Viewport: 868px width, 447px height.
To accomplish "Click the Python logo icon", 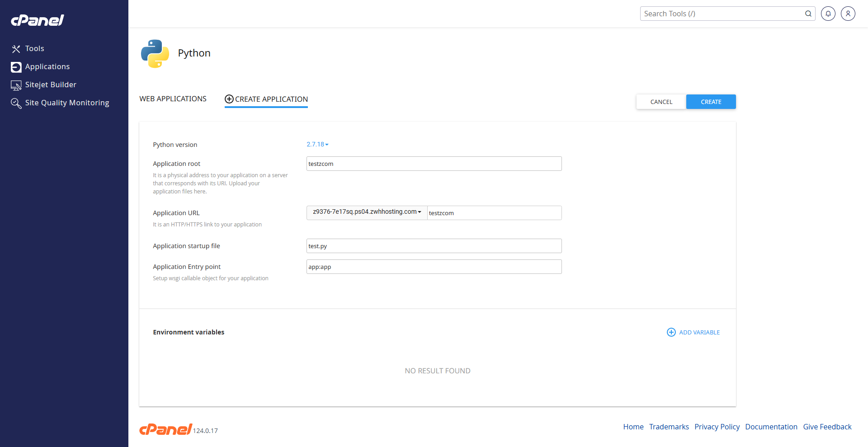I will point(155,53).
